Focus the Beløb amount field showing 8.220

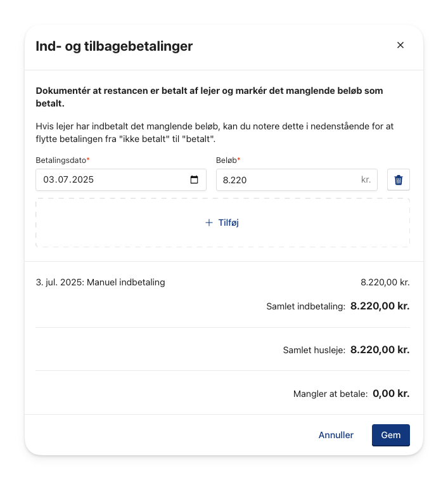[297, 180]
